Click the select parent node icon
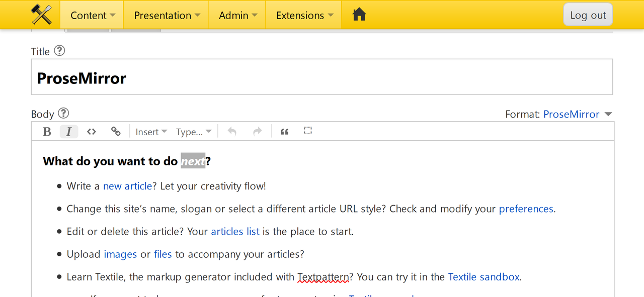644x297 pixels. 308,131
